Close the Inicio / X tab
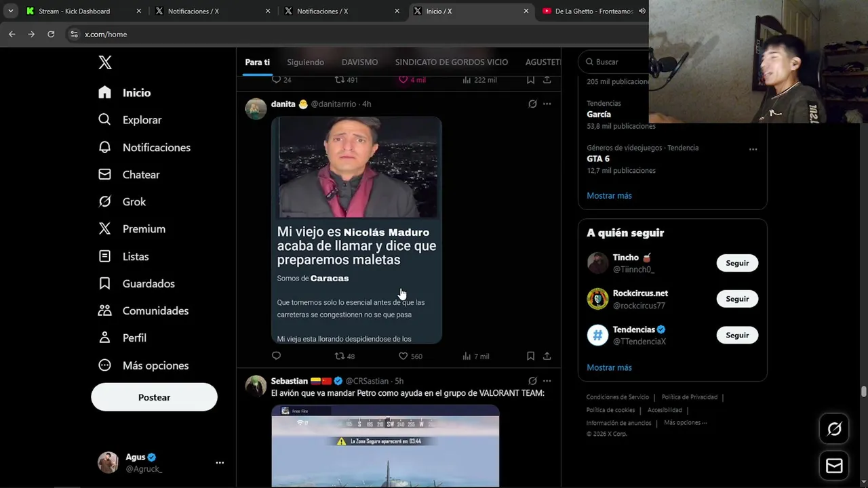868x488 pixels. 526,11
